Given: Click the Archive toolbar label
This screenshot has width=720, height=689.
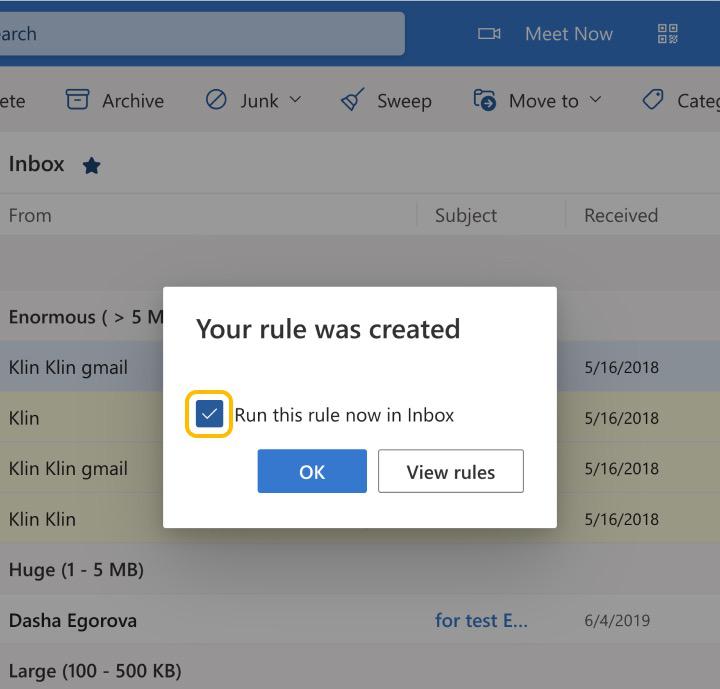Looking at the screenshot, I should 133,101.
